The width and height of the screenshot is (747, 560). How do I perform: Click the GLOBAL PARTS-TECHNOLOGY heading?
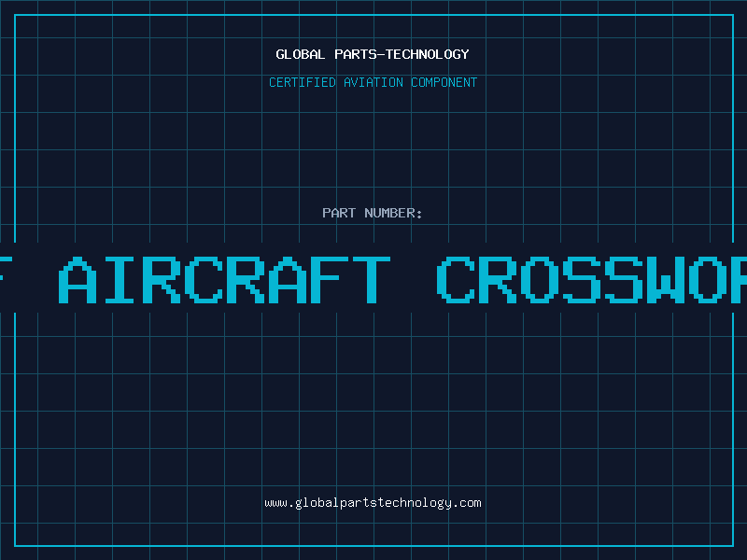point(373,54)
